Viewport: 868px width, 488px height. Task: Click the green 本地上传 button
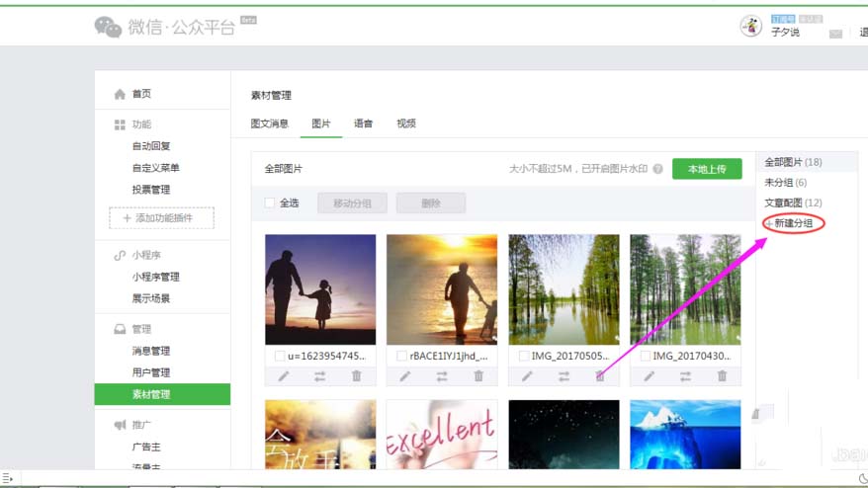(x=707, y=169)
